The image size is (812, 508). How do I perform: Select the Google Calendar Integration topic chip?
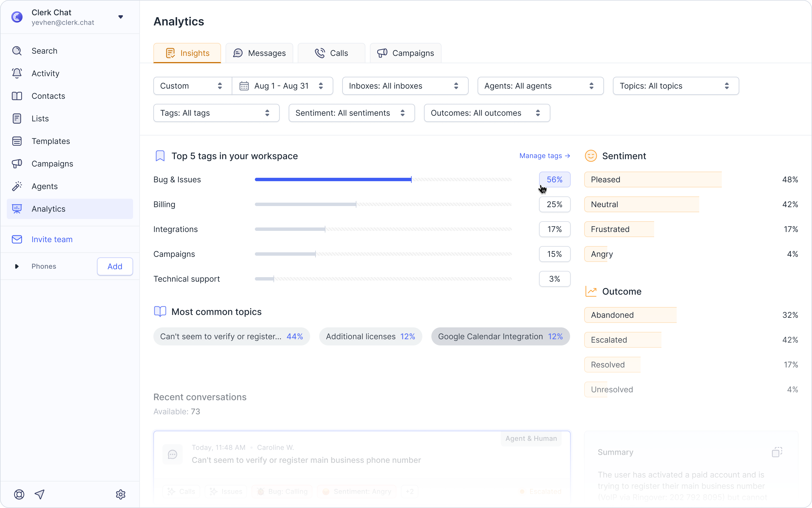pos(500,336)
